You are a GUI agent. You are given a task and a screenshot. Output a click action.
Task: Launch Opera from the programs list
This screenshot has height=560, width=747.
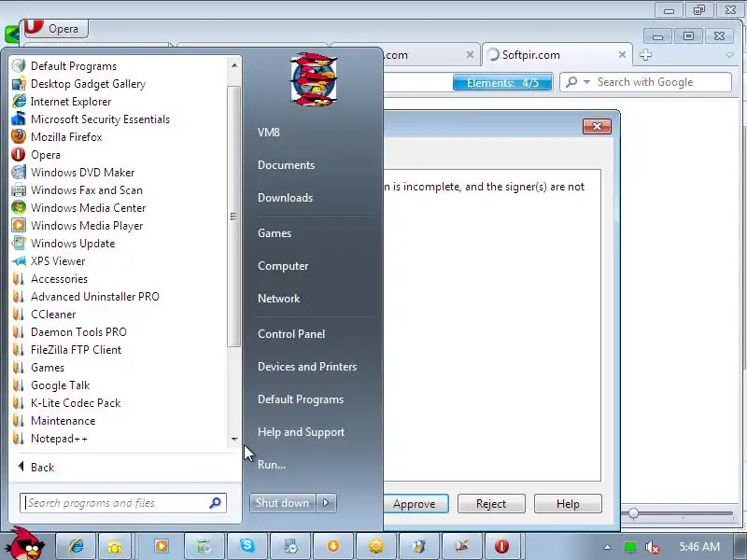(x=45, y=155)
